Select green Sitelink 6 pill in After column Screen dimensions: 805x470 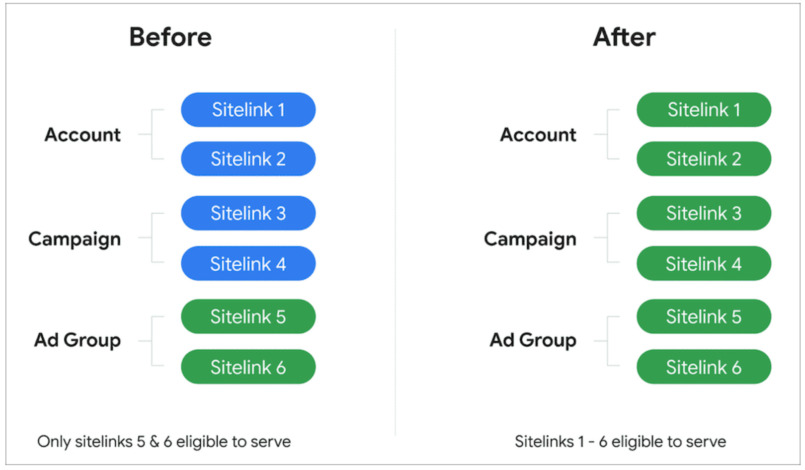(x=704, y=367)
